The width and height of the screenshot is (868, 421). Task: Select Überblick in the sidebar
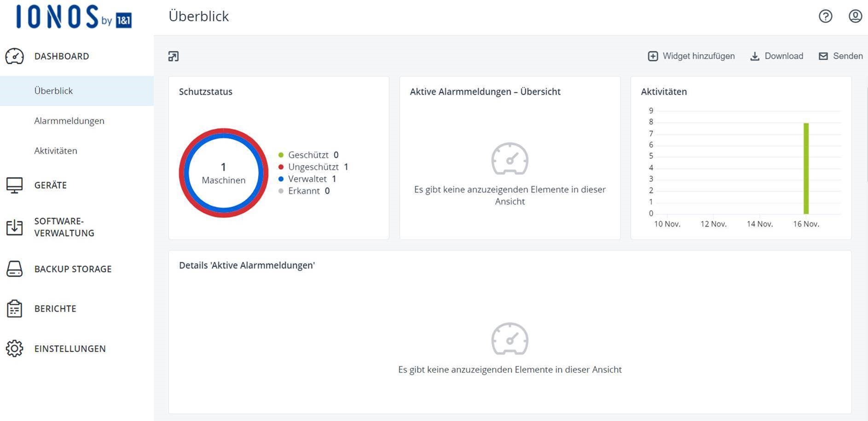[x=53, y=91]
